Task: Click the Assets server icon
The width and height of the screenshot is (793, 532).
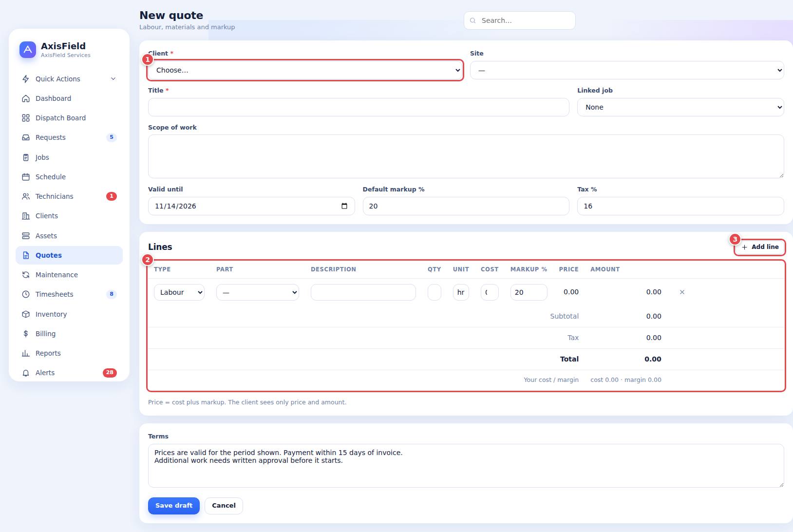Action: [26, 236]
